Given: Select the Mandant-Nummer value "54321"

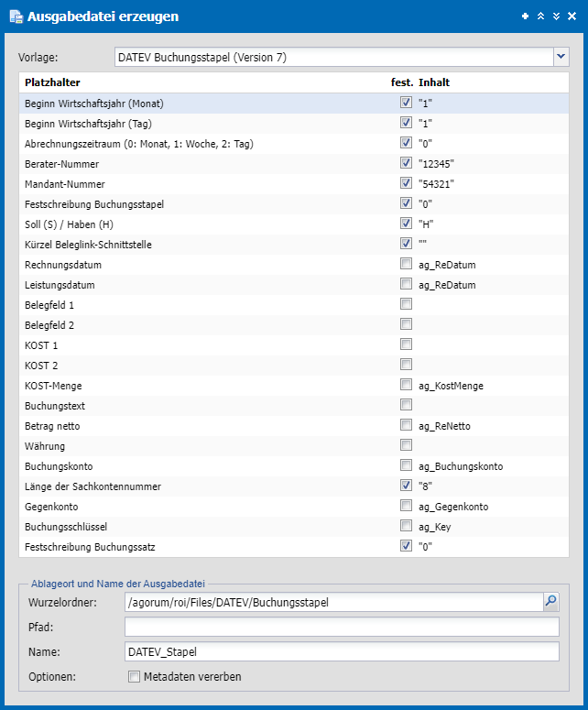Looking at the screenshot, I should coord(436,184).
